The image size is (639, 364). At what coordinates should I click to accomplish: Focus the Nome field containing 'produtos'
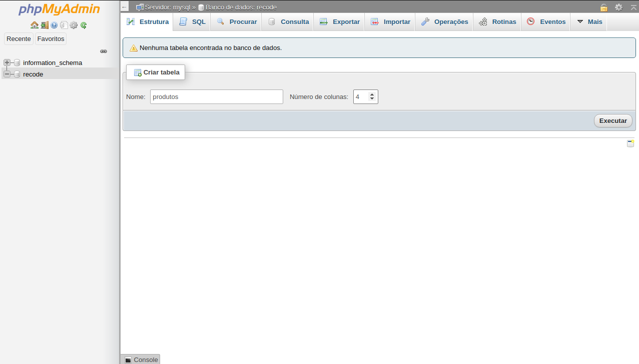pyautogui.click(x=217, y=96)
